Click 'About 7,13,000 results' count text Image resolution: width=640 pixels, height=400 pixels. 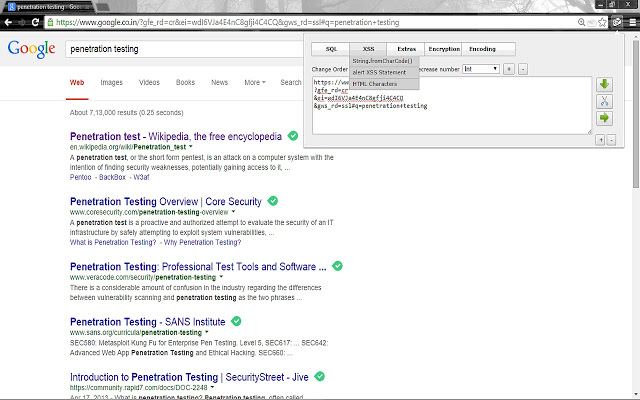pos(127,113)
